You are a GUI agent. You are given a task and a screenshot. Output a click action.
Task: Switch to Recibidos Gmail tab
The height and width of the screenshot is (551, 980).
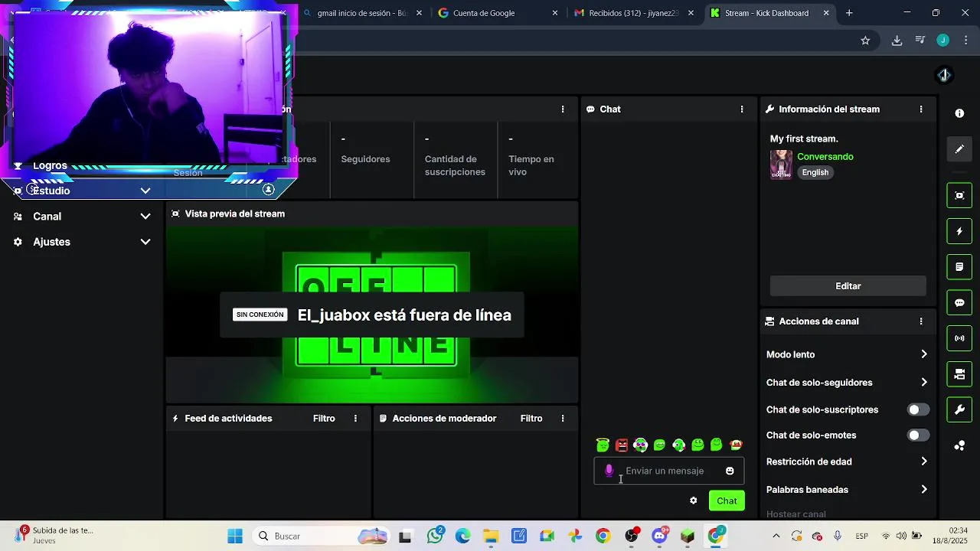(x=634, y=13)
